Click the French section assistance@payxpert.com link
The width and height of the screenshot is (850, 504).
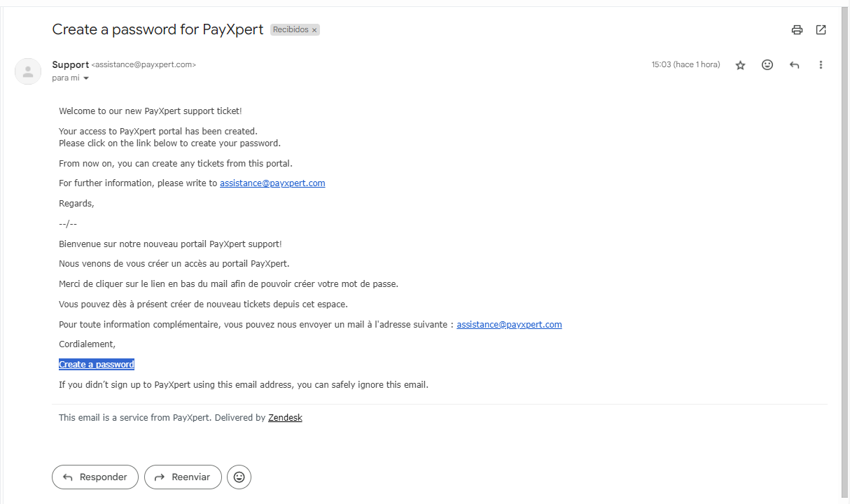(x=509, y=325)
